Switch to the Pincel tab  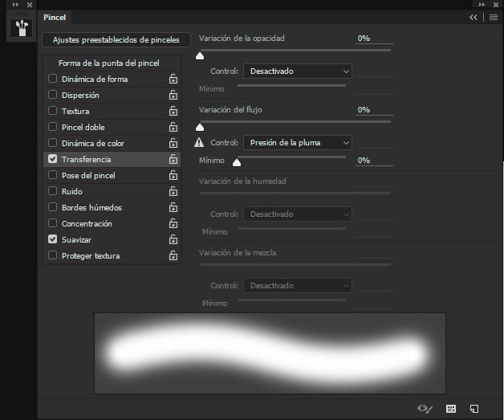(55, 18)
